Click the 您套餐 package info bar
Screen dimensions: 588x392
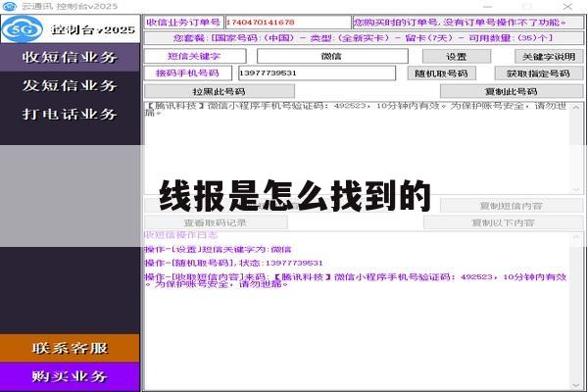(364, 38)
